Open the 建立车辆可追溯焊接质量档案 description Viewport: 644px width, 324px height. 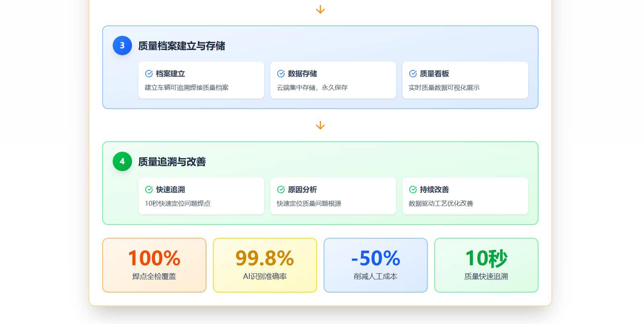(x=187, y=88)
